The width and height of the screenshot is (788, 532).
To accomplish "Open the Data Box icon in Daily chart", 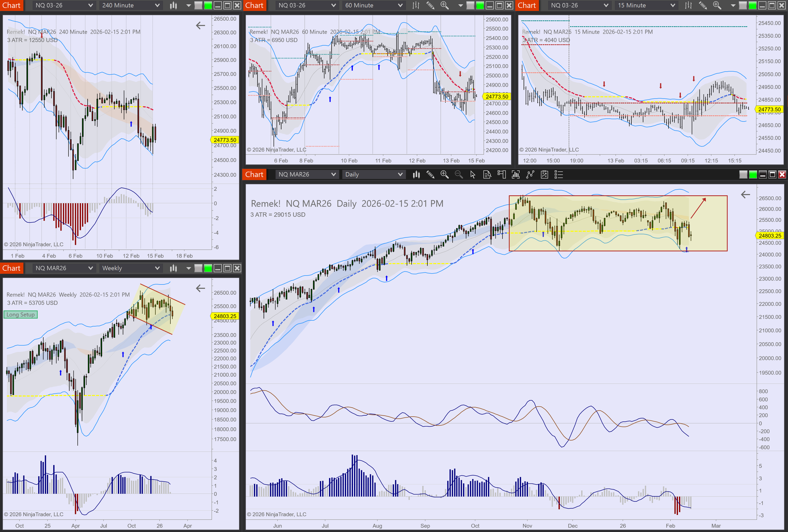I will 487,175.
